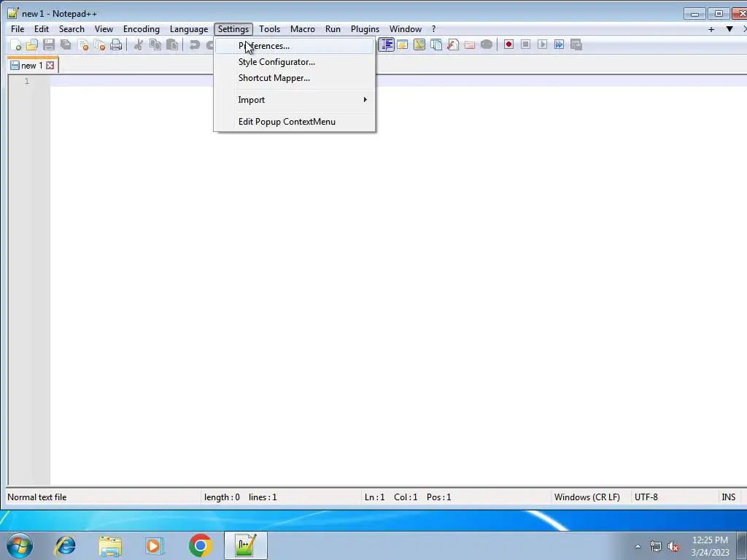The height and width of the screenshot is (560, 747).
Task: Open the View menu
Action: click(104, 29)
